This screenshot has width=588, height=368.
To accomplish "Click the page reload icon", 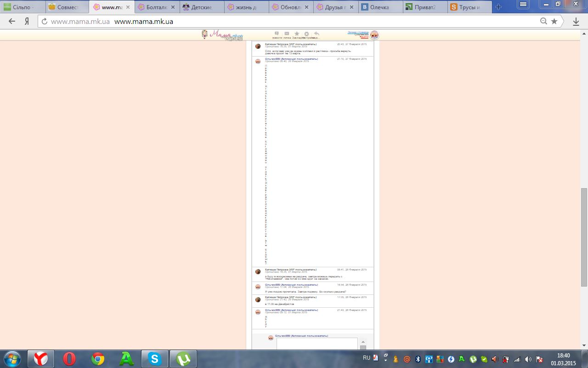I will coord(45,21).
